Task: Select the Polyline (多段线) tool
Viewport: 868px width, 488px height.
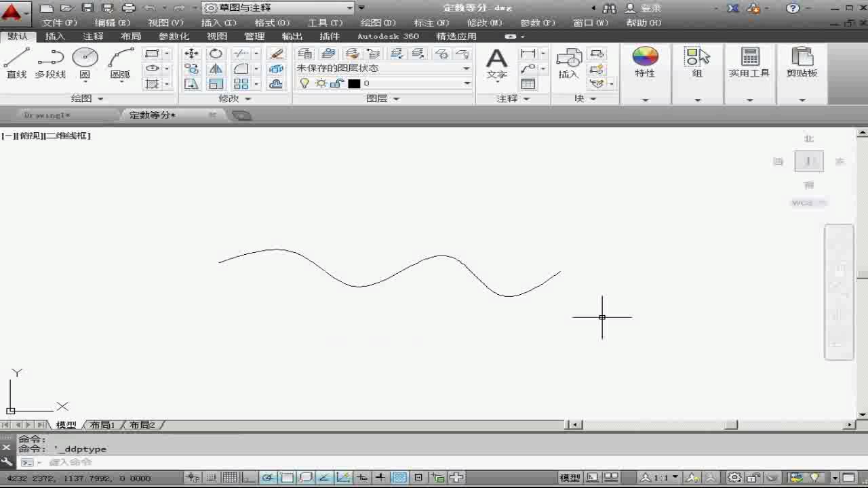Action: click(x=50, y=63)
